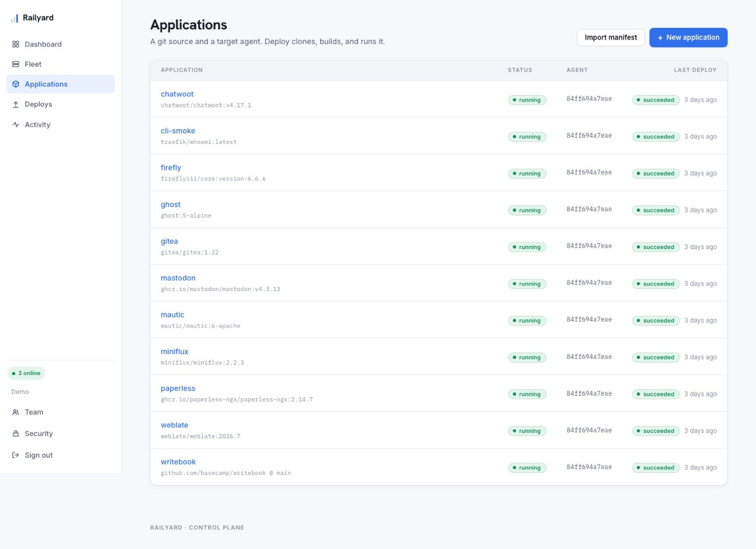The height and width of the screenshot is (549, 756).
Task: Click the LAST DEPLOY column header
Action: (x=695, y=70)
